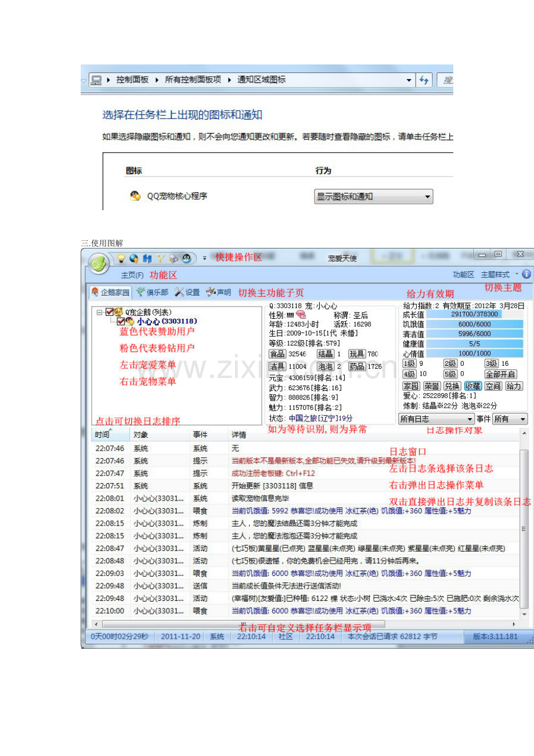534x756 pixels.
Task: Click the penguin face quick-access icon
Action: pos(187,258)
